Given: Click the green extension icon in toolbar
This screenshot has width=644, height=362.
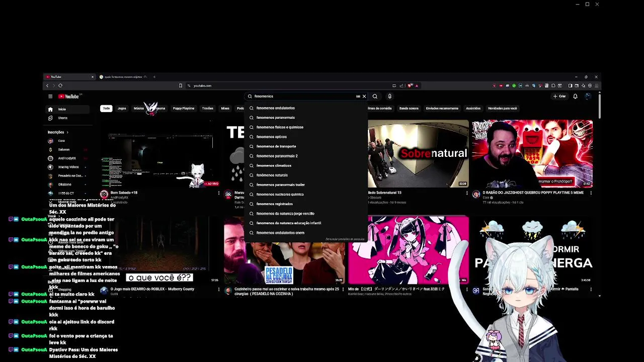Looking at the screenshot, I should click(514, 85).
